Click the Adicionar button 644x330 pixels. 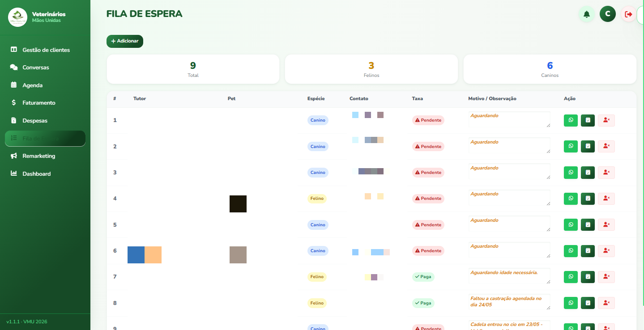[x=125, y=41]
